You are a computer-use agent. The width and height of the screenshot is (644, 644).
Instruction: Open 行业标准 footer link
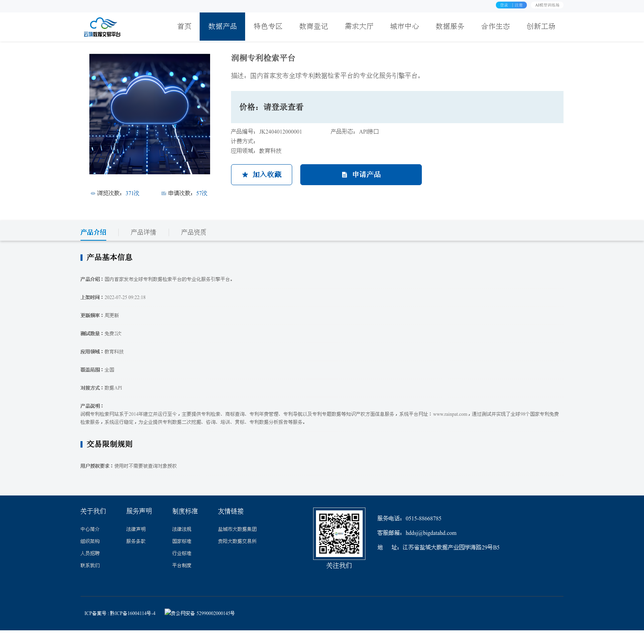point(182,553)
